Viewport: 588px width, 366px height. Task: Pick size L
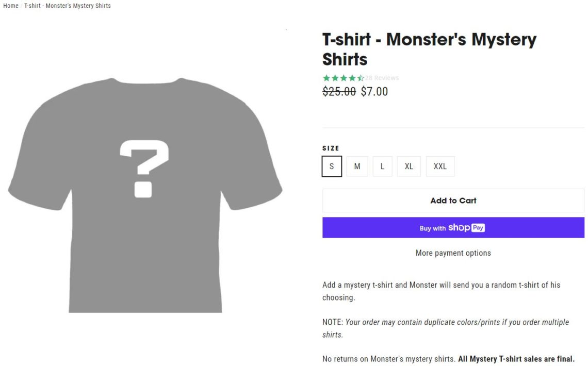click(x=382, y=167)
